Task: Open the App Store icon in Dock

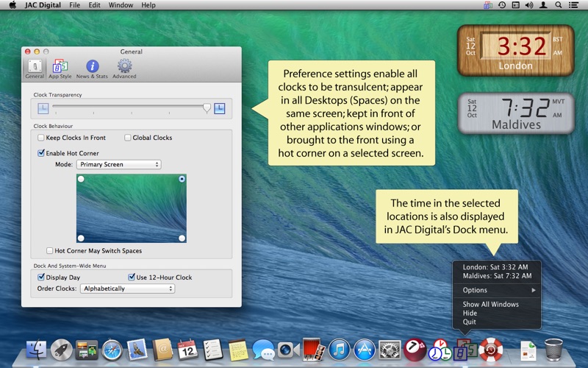Action: pyautogui.click(x=364, y=350)
